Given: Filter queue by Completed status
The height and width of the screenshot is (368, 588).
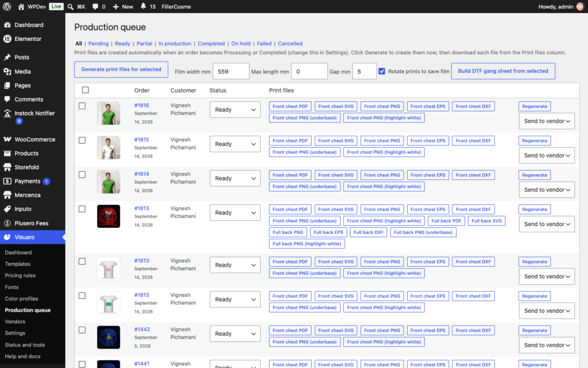Looking at the screenshot, I should [211, 44].
